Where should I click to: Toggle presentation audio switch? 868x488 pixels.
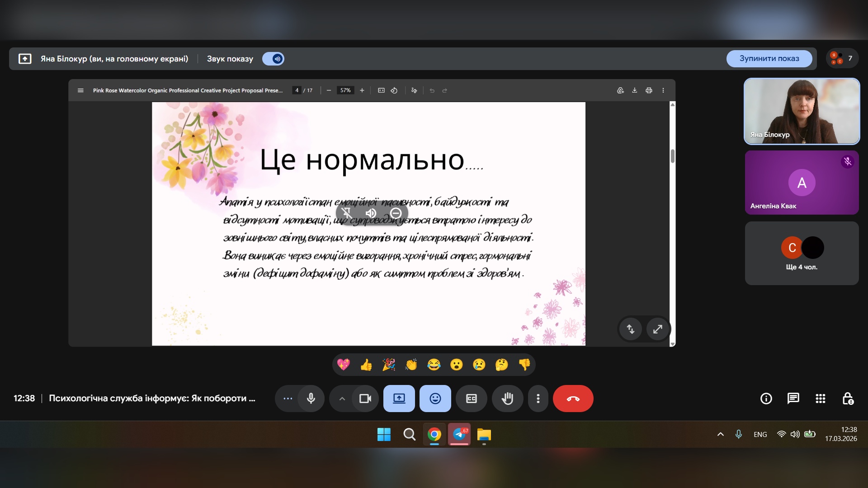(274, 59)
